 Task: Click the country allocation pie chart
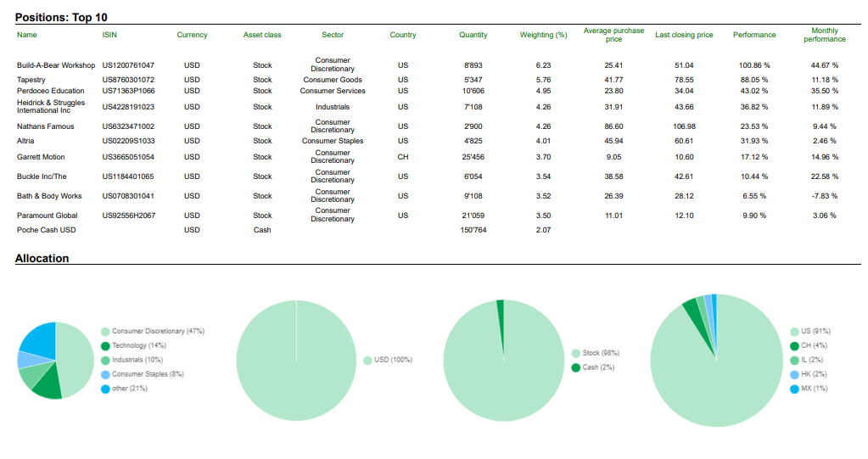coord(716,361)
